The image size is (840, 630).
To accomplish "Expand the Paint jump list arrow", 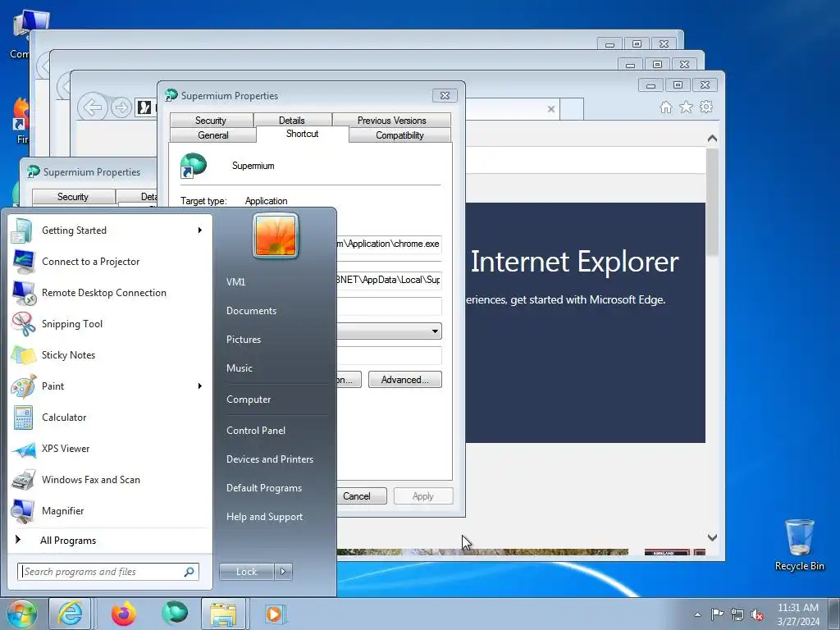I will pos(200,386).
